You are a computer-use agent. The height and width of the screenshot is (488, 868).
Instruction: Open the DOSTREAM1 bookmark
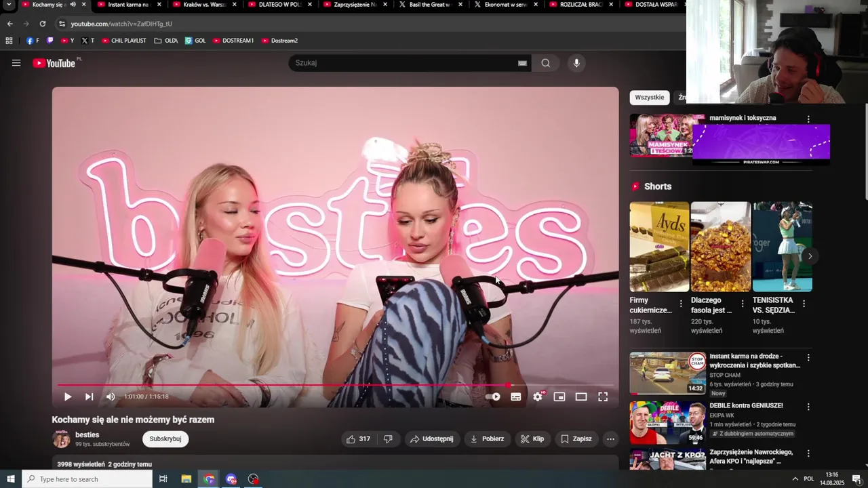[x=233, y=41]
